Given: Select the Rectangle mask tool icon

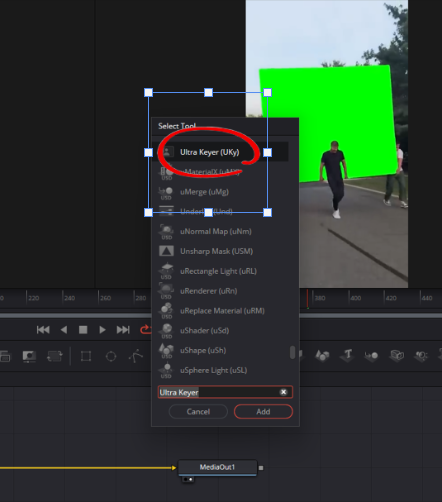Looking at the screenshot, I should click(86, 356).
